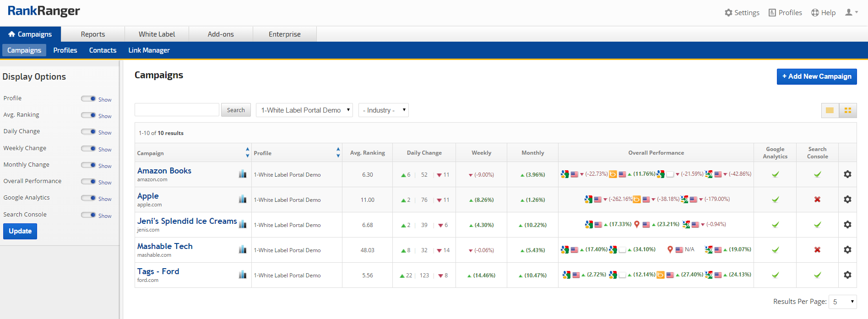Expand the Industry filter dropdown
This screenshot has width=868, height=319.
click(383, 110)
